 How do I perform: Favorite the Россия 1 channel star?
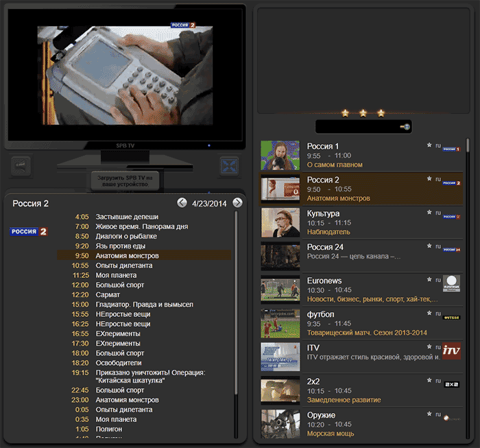click(429, 145)
